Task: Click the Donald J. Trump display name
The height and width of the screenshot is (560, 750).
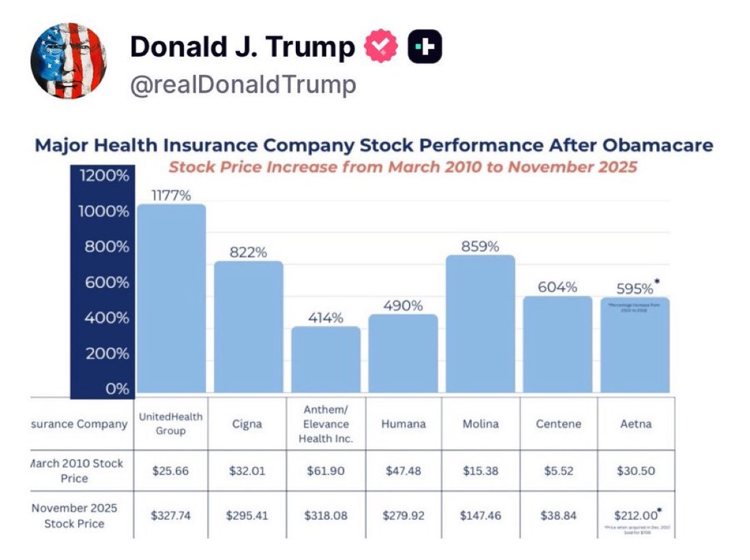Action: 242,48
